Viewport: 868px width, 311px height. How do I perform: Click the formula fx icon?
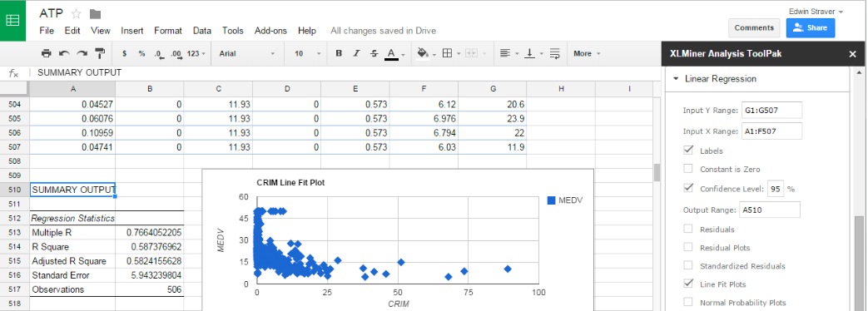click(x=14, y=73)
